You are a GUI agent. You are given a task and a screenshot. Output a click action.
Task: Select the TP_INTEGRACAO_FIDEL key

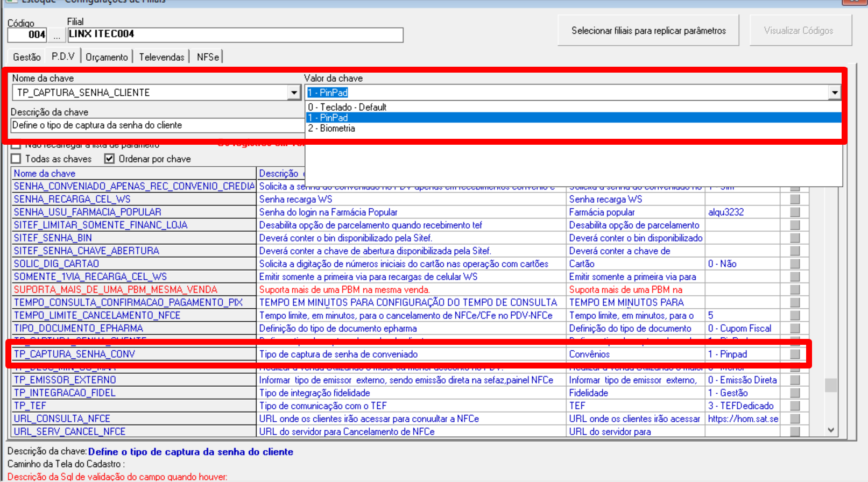133,393
